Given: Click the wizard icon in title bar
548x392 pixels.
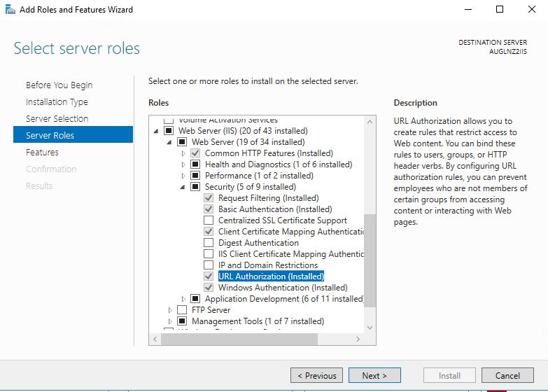Looking at the screenshot, I should pos(9,10).
